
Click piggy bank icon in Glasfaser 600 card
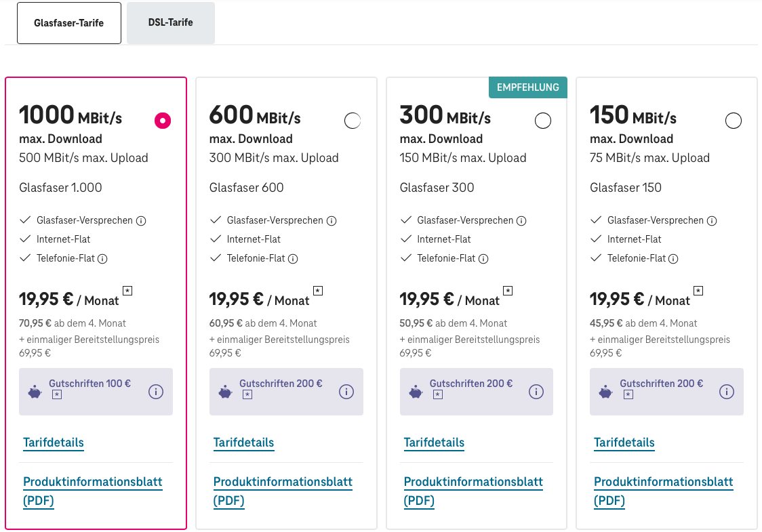[x=226, y=392]
